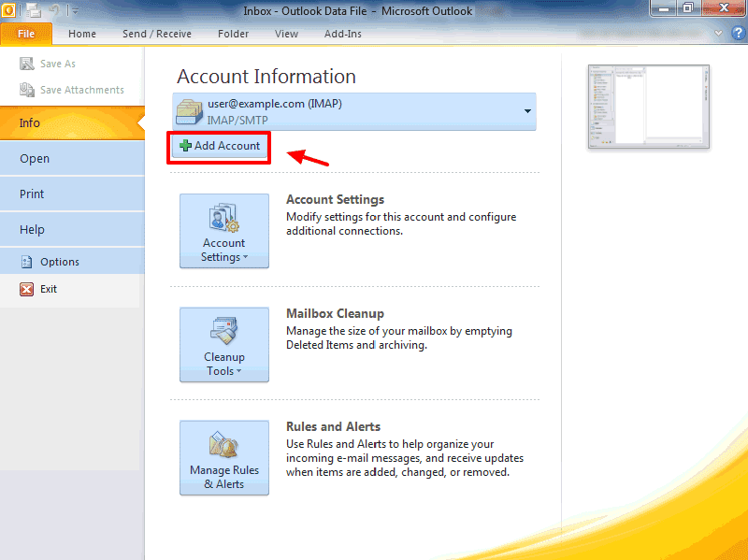The width and height of the screenshot is (748, 560).
Task: Click the Save As icon
Action: click(26, 64)
